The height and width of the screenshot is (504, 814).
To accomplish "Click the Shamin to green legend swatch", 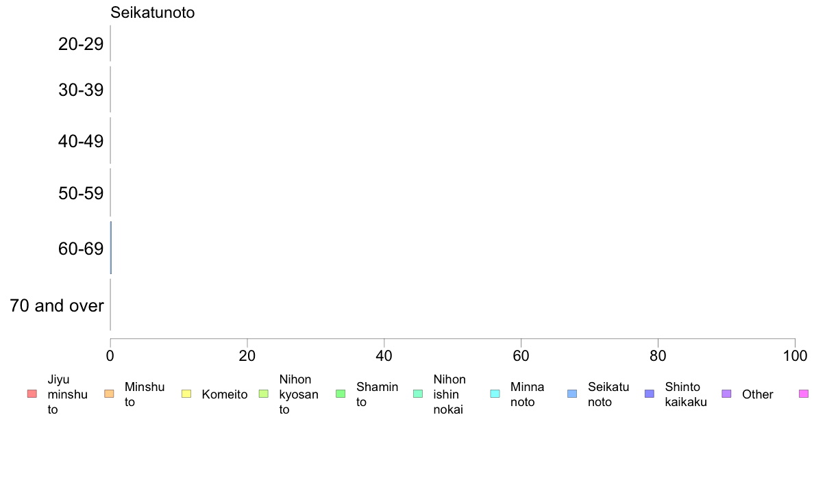I will [341, 394].
